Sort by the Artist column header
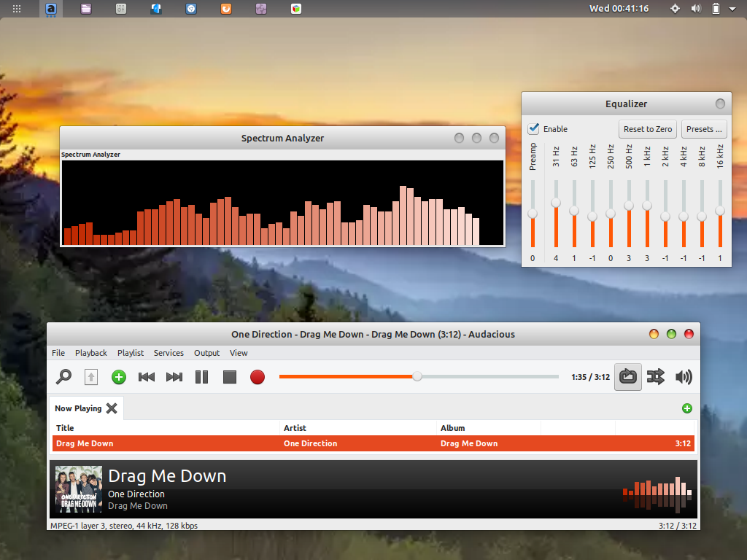 357,428
